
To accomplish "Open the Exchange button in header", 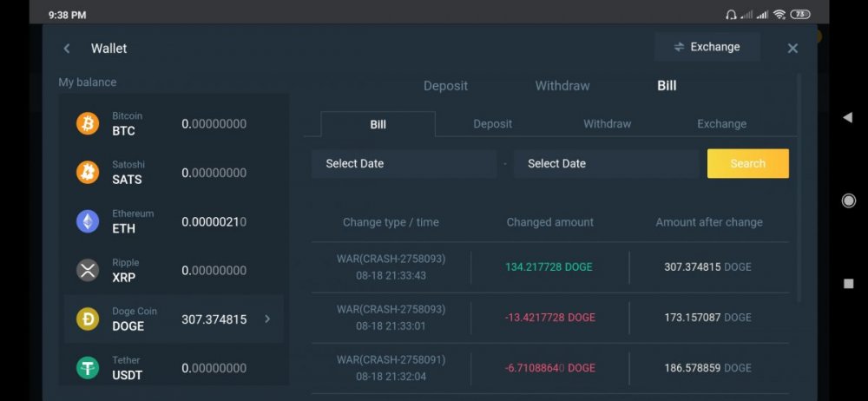I will 707,47.
